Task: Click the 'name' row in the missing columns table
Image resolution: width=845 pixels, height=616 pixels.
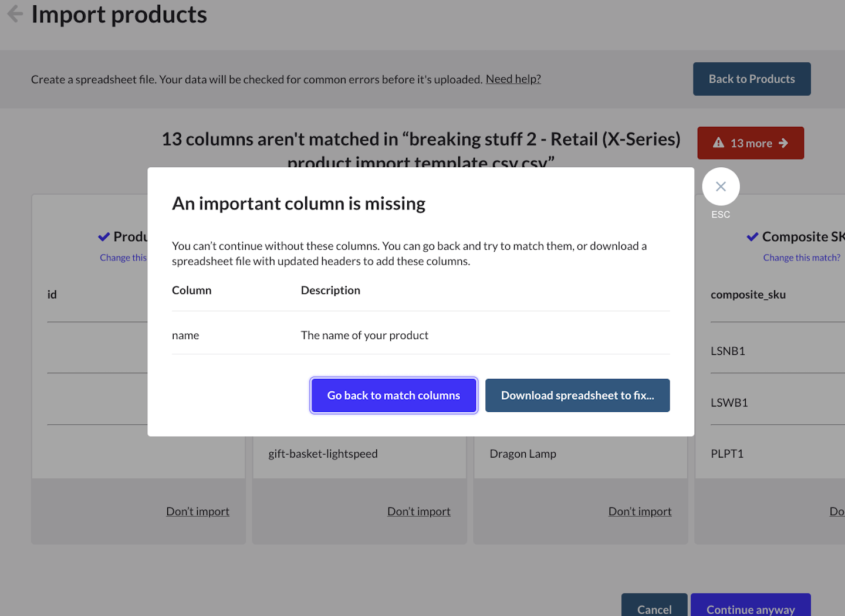Action: coord(185,336)
